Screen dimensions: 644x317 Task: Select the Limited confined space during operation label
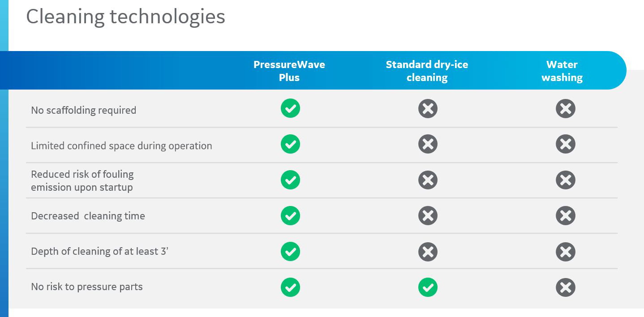tap(121, 146)
